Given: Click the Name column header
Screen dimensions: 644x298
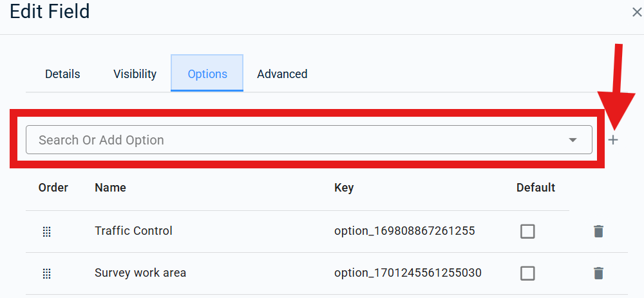Looking at the screenshot, I should tap(110, 188).
